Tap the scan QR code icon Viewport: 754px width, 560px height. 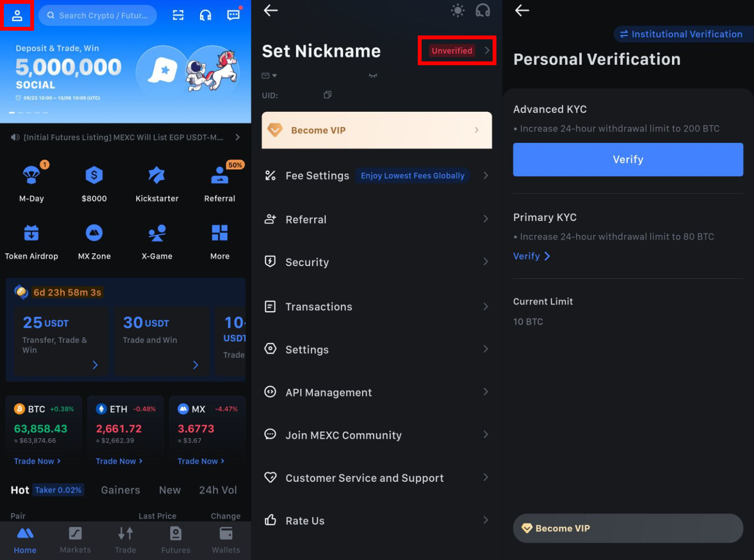(178, 15)
